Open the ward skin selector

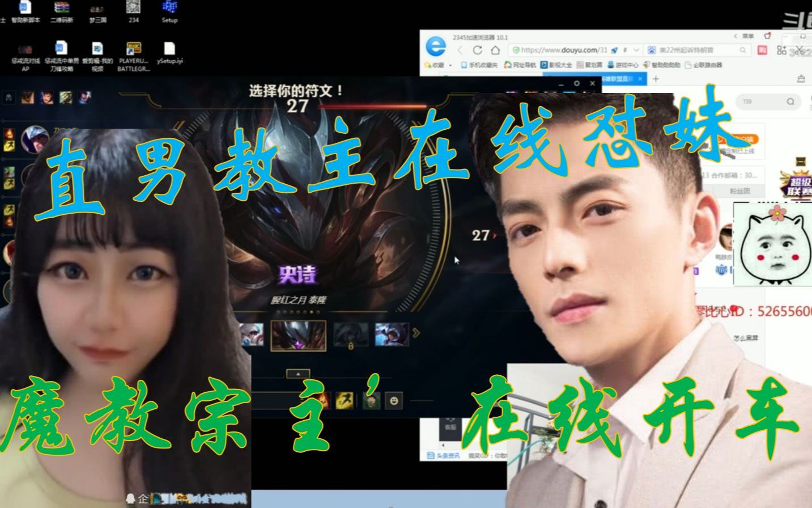tap(371, 400)
